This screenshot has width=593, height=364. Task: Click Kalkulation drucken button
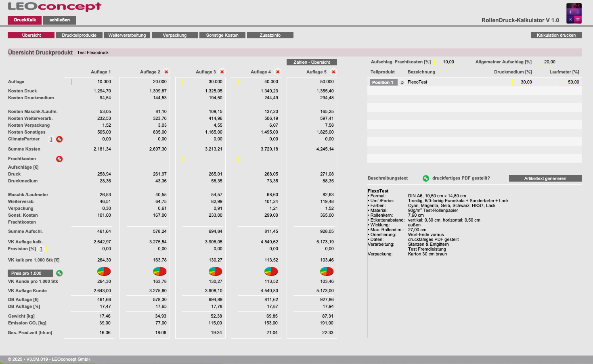pyautogui.click(x=556, y=35)
